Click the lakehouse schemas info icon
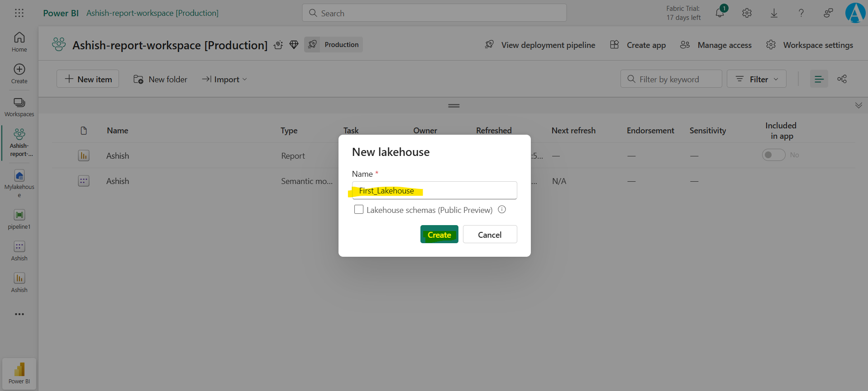 click(x=502, y=210)
